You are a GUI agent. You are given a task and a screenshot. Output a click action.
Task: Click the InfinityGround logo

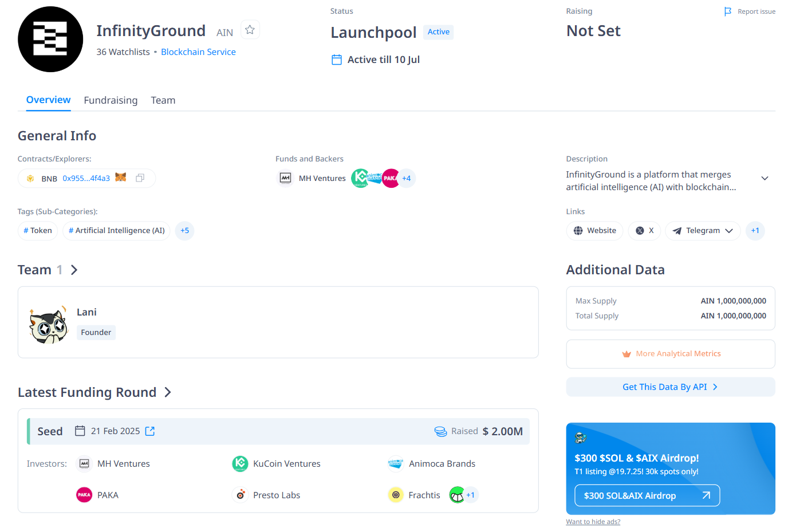pyautogui.click(x=50, y=39)
